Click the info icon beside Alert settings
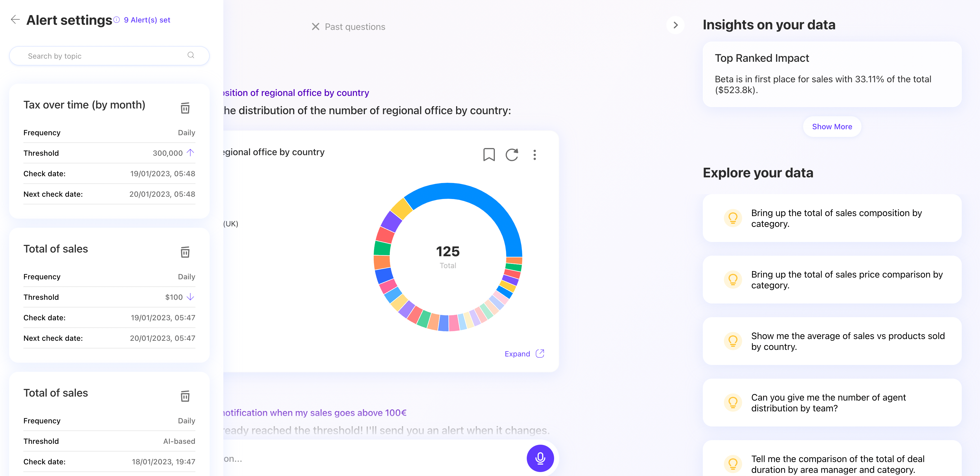This screenshot has width=980, height=476. [117, 19]
